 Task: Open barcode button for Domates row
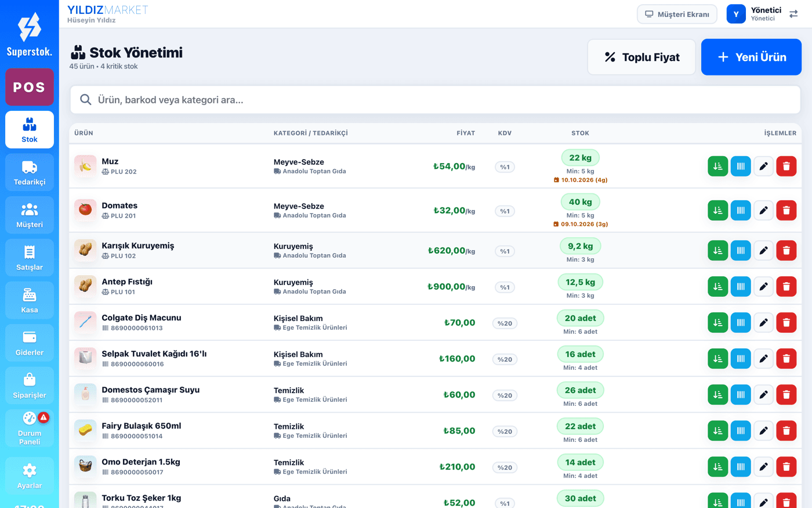click(741, 210)
